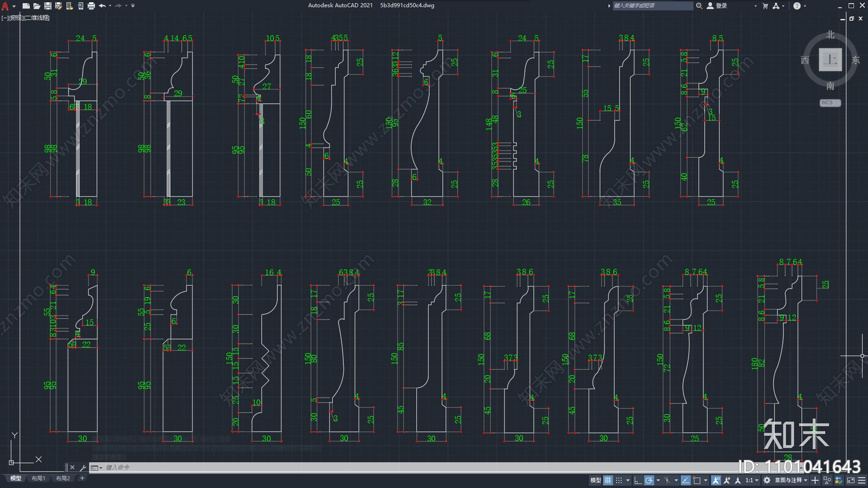
Task: Click the Autodesk App Store cart icon
Action: pyautogui.click(x=765, y=6)
